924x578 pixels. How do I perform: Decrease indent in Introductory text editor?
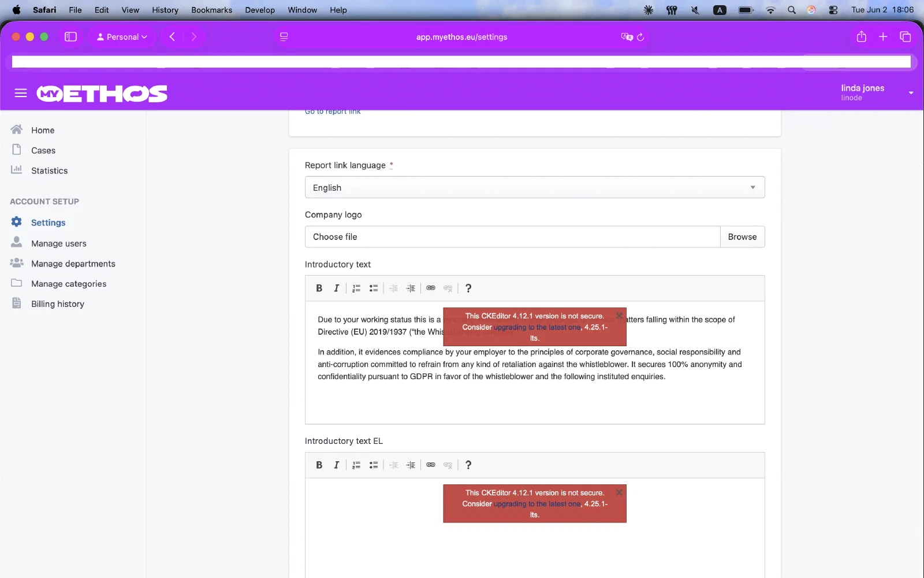[394, 288]
